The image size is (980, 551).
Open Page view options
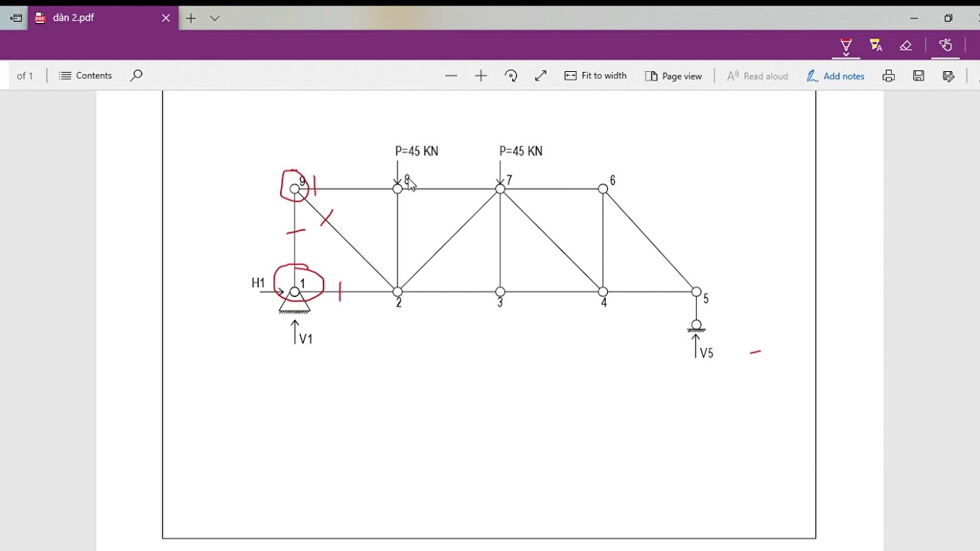click(673, 76)
